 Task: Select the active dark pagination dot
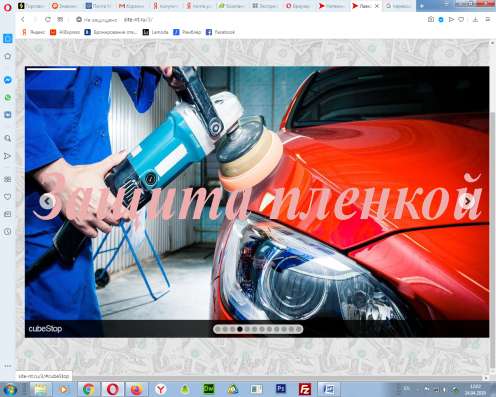(240, 329)
